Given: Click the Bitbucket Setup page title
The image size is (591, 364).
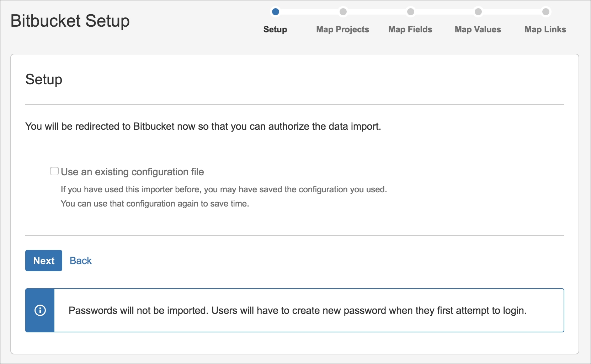Looking at the screenshot, I should tap(70, 21).
